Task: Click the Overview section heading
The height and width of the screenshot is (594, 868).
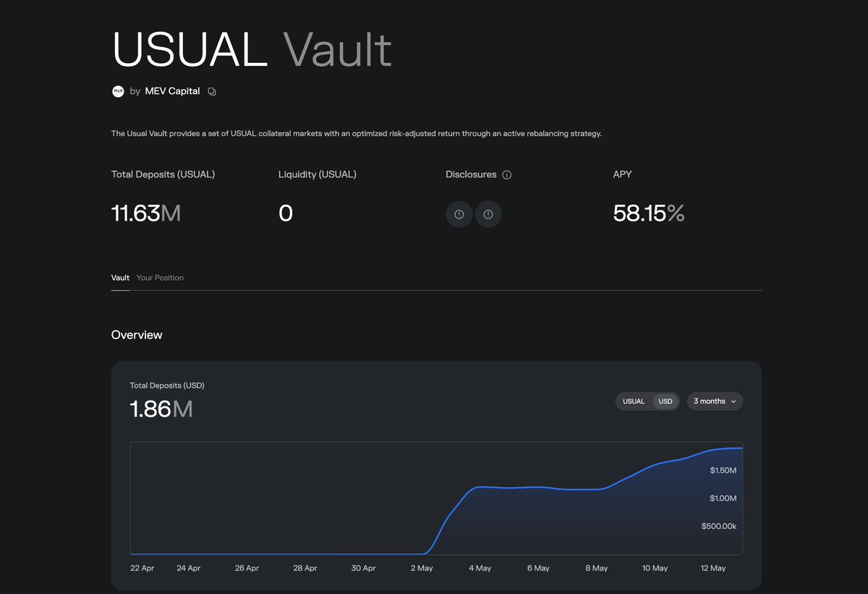Action: tap(137, 335)
